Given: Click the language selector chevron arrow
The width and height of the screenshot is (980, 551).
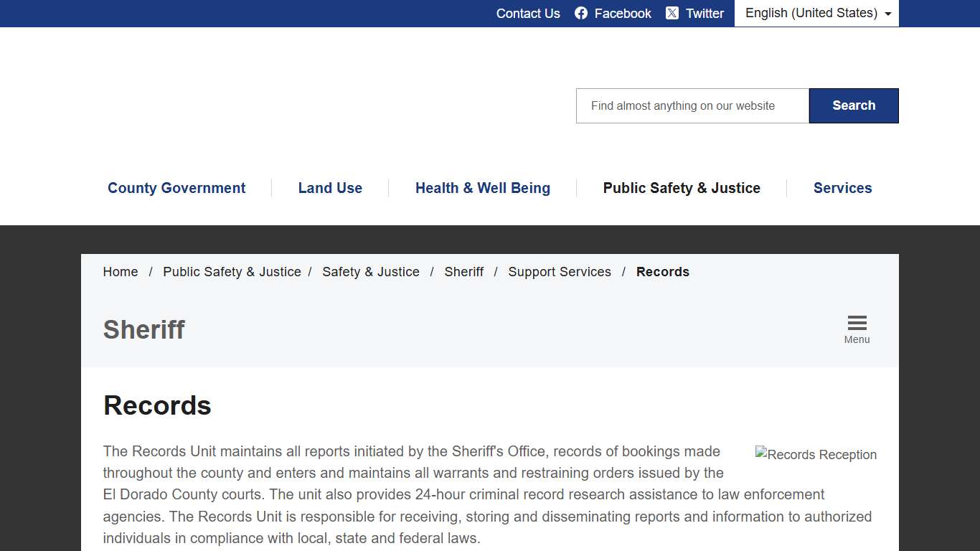Looking at the screenshot, I should (x=888, y=14).
